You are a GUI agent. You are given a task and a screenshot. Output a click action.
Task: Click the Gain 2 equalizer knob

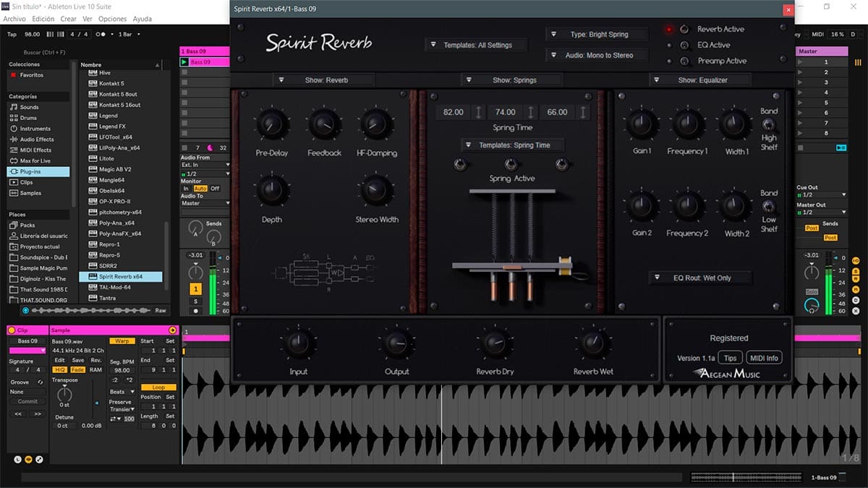(x=642, y=206)
